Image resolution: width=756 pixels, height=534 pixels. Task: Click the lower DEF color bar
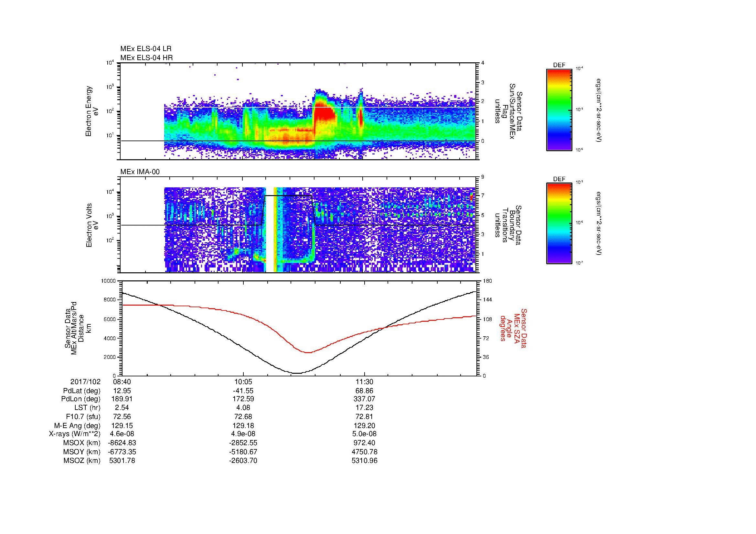559,224
